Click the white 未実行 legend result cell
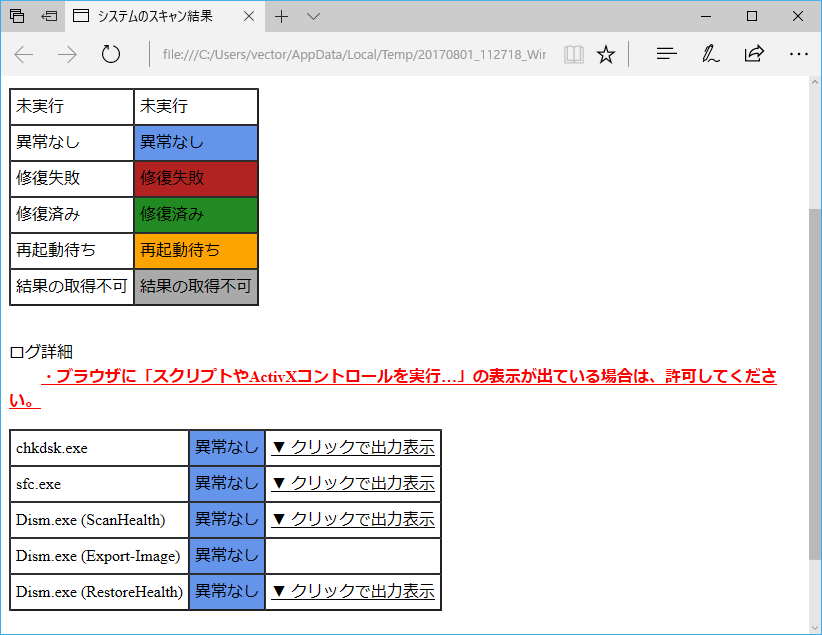 [196, 106]
